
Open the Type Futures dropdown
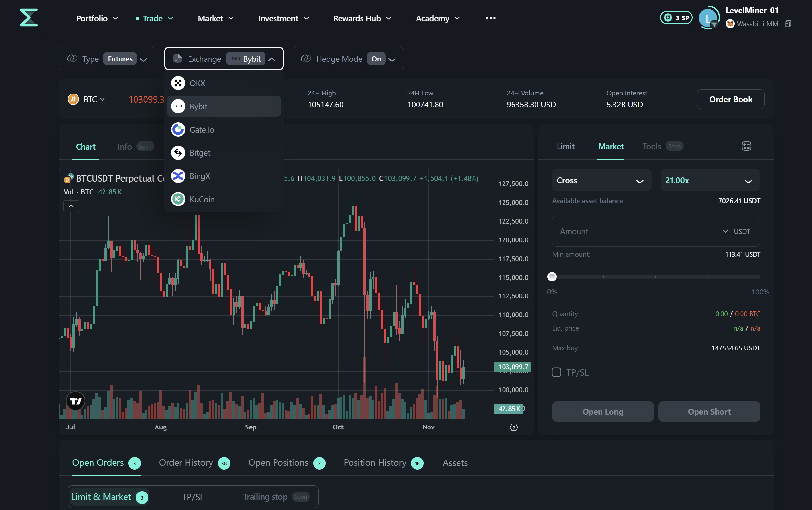tap(106, 59)
